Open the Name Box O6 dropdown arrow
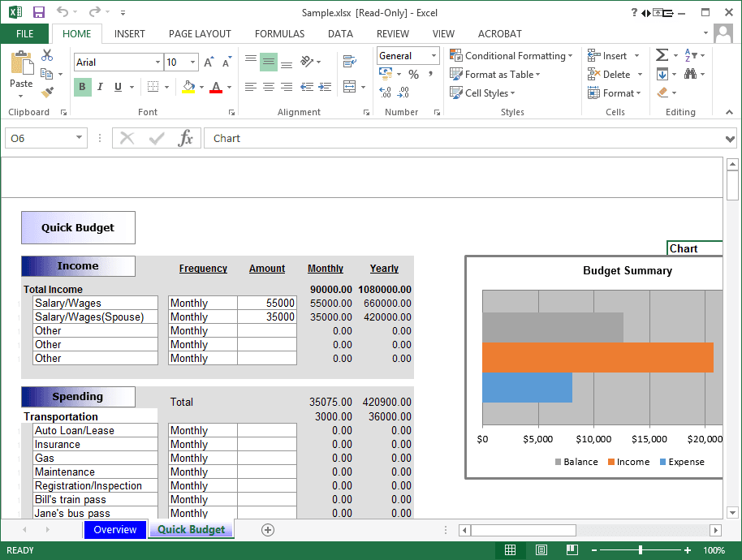Image resolution: width=742 pixels, height=560 pixels. click(x=79, y=138)
